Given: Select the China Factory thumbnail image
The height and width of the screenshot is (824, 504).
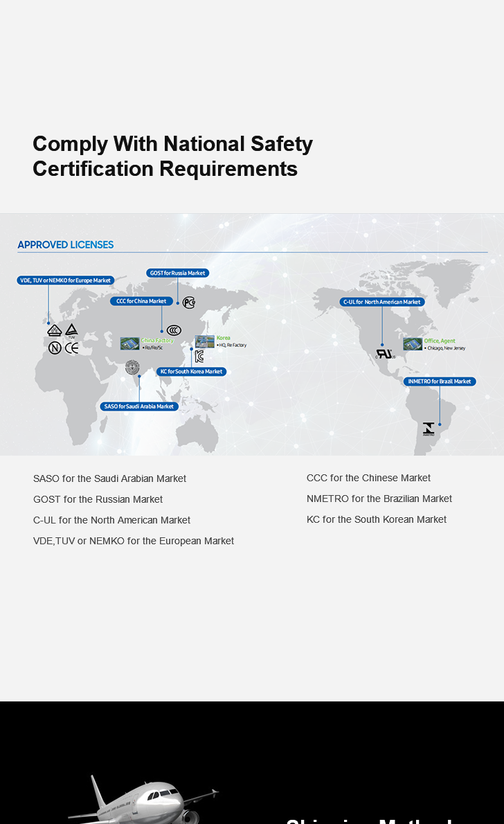Looking at the screenshot, I should [129, 343].
